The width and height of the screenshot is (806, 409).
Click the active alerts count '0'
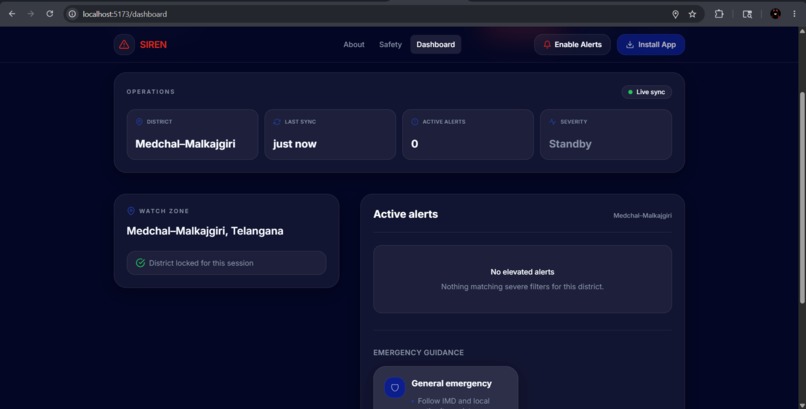(414, 144)
